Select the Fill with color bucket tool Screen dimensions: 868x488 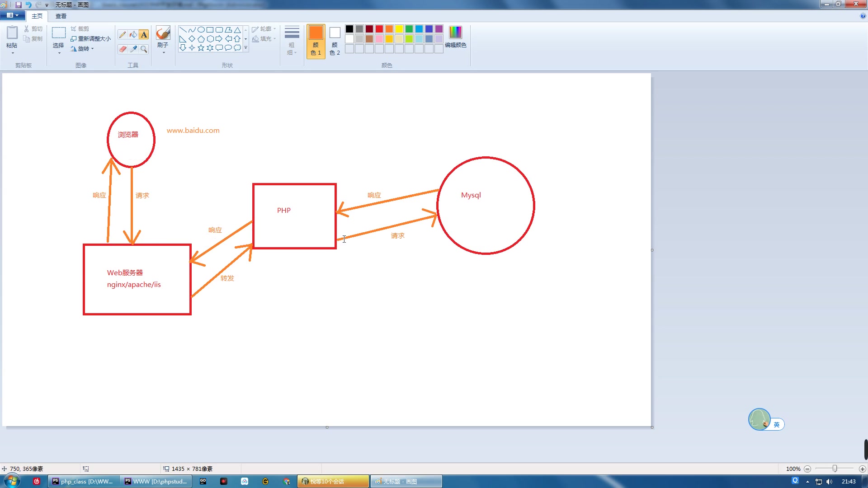(133, 35)
